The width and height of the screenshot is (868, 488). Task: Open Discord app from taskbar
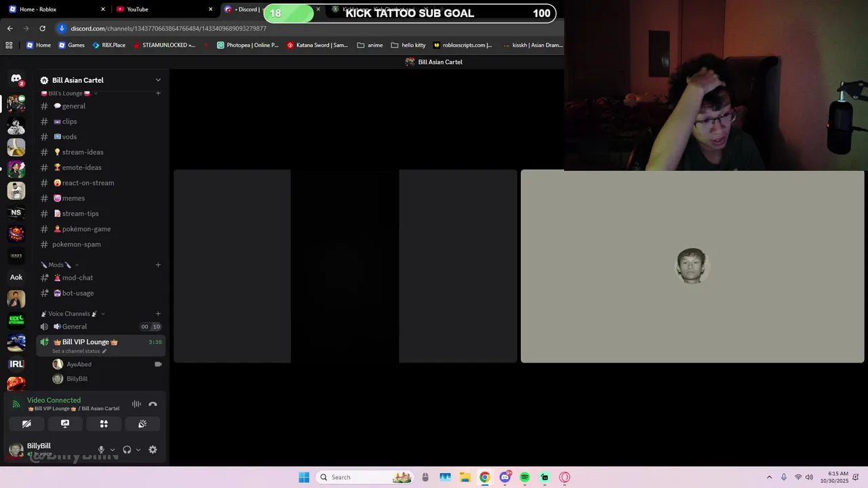(505, 477)
